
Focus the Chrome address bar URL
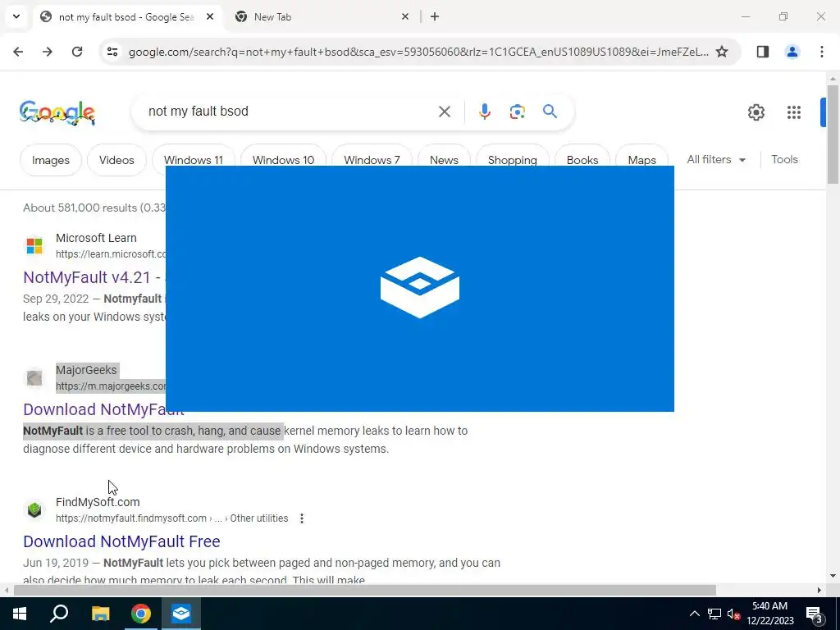tap(418, 52)
